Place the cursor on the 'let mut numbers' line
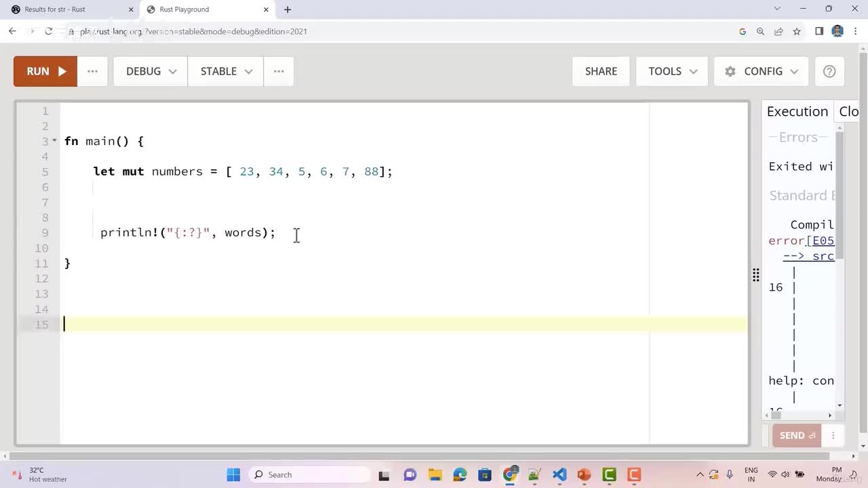 click(x=242, y=171)
